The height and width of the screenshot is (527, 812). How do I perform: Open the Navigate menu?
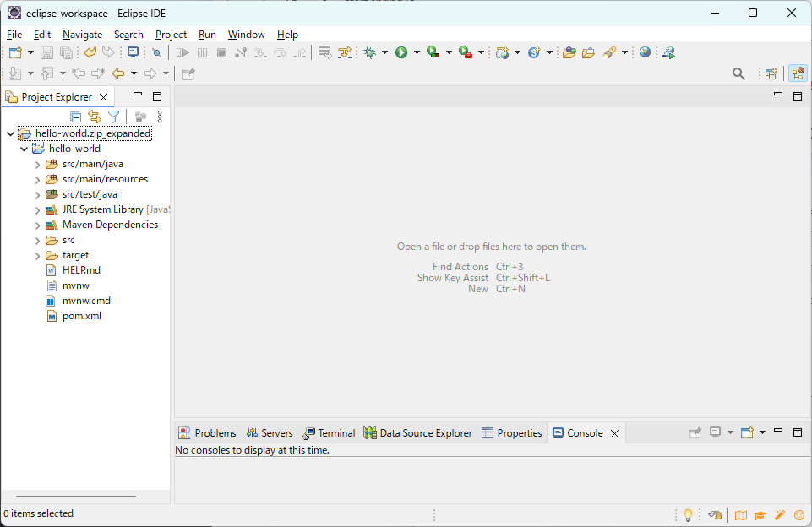(x=82, y=34)
